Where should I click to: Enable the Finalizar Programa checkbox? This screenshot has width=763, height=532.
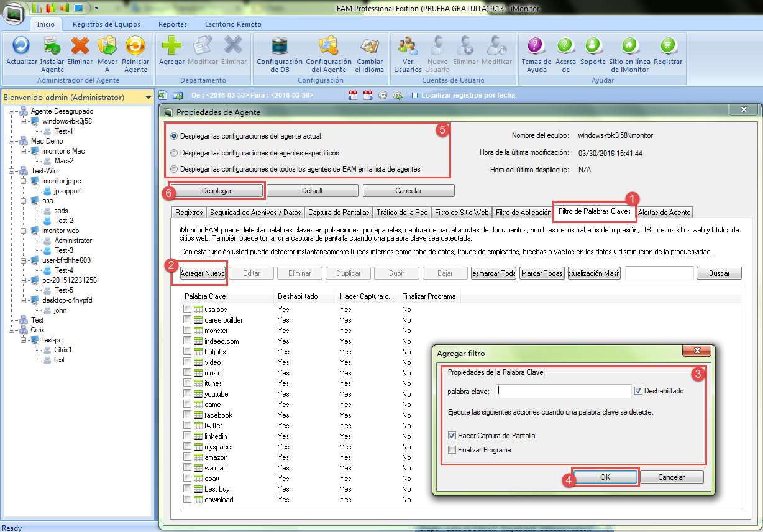click(x=452, y=449)
